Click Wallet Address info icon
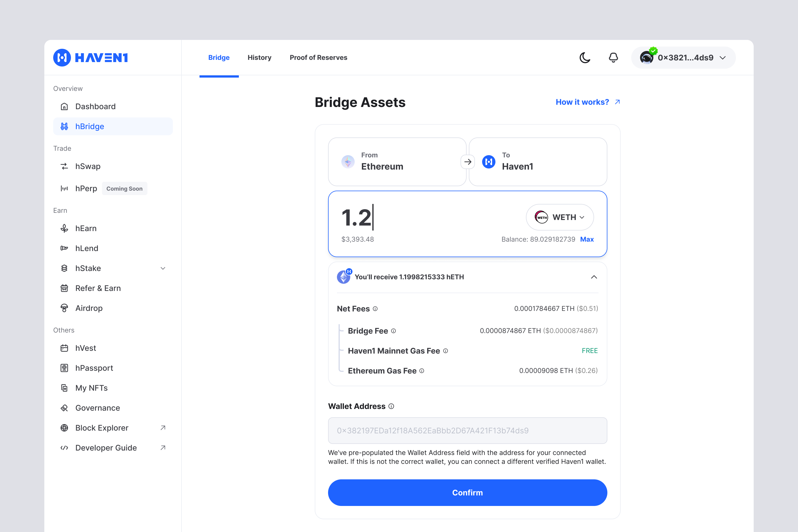Screen dimensions: 798x532 391,406
